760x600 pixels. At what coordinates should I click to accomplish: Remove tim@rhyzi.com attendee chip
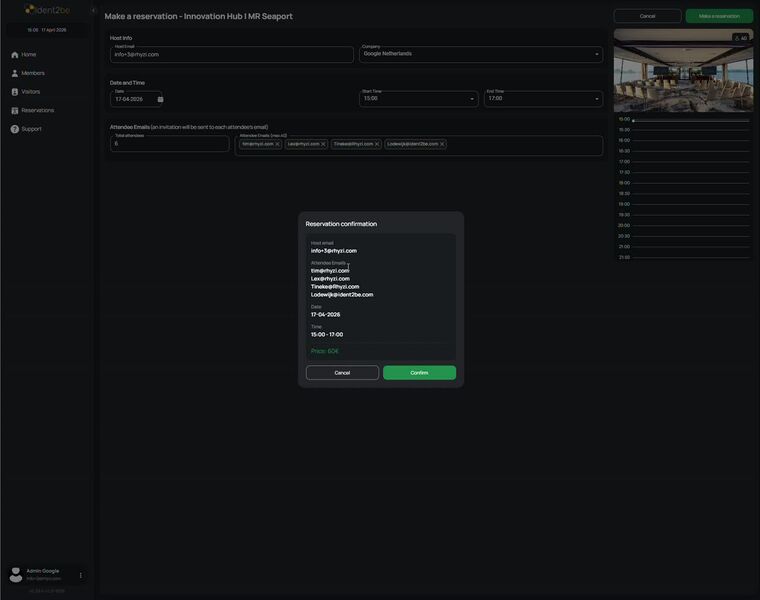click(278, 144)
